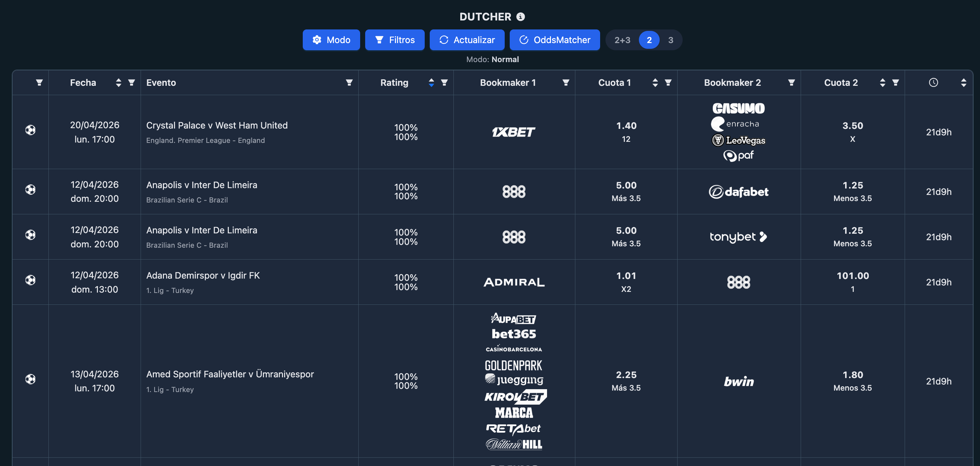The height and width of the screenshot is (466, 980).
Task: Click the Goldenpark bookmaker logo
Action: [x=514, y=365]
